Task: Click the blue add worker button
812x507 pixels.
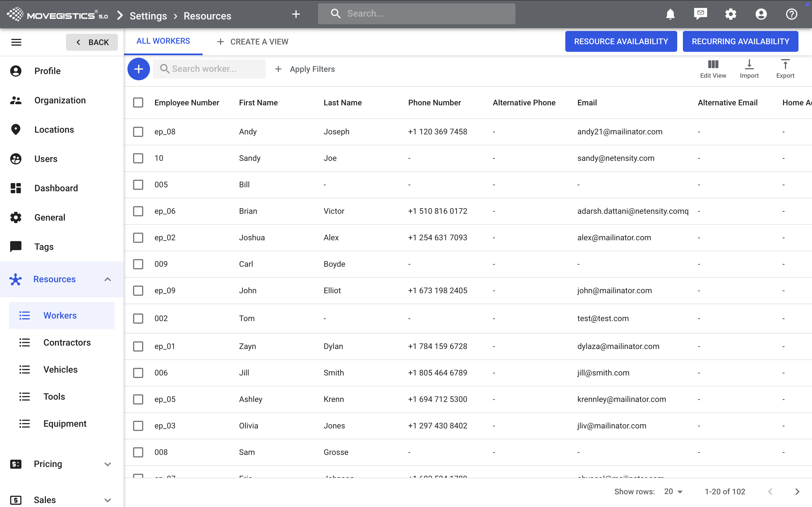Action: 138,69
